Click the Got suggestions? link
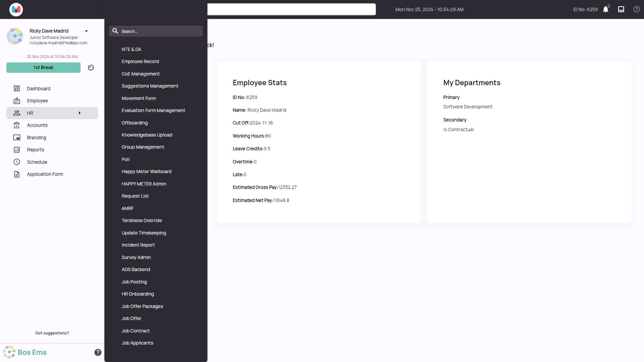The height and width of the screenshot is (362, 644). click(x=52, y=333)
